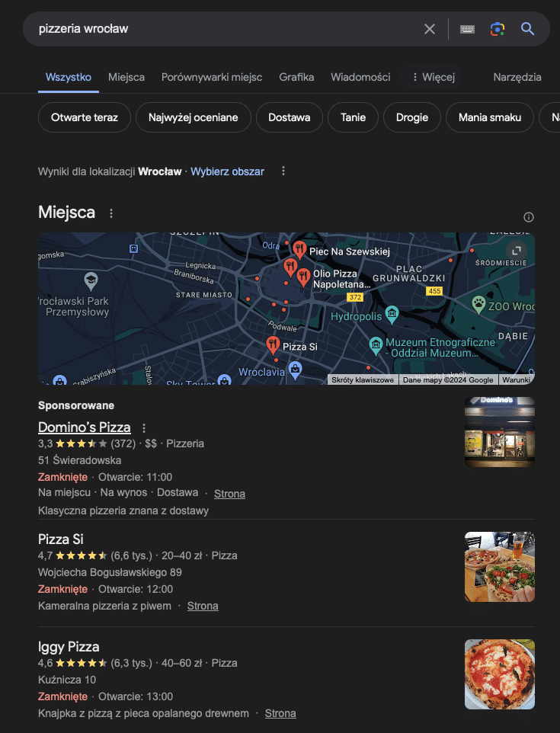Clear the search query with the X icon
560x733 pixels.
coord(429,29)
